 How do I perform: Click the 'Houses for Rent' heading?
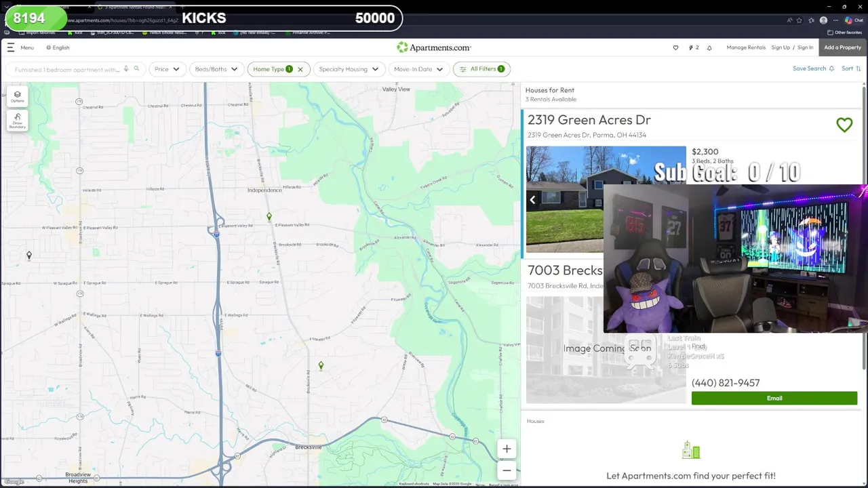(550, 89)
